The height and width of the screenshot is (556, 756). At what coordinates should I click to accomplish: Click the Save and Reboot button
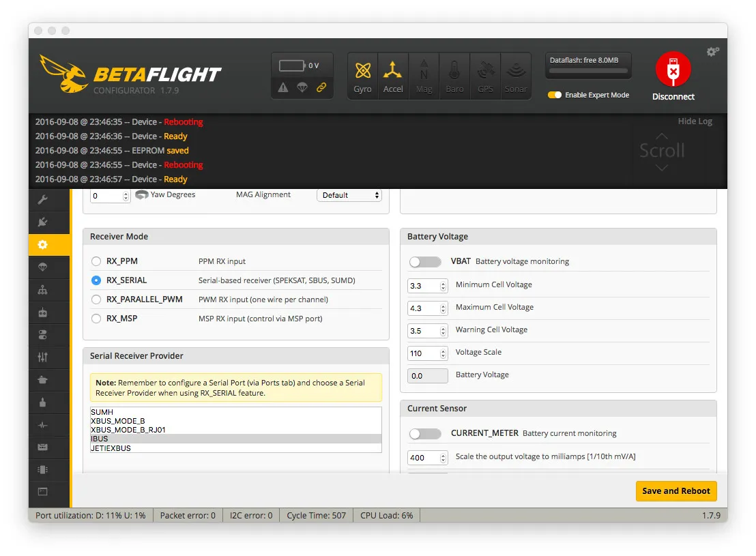click(675, 491)
